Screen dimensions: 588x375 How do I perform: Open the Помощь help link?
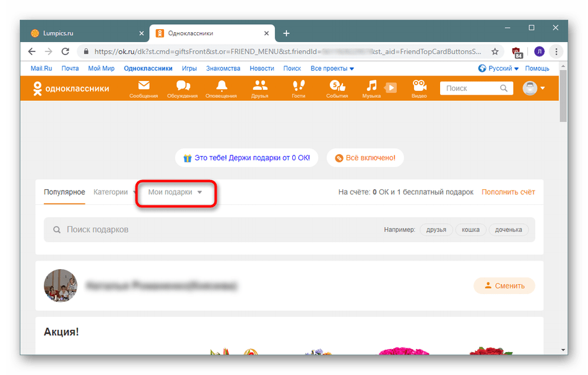537,68
